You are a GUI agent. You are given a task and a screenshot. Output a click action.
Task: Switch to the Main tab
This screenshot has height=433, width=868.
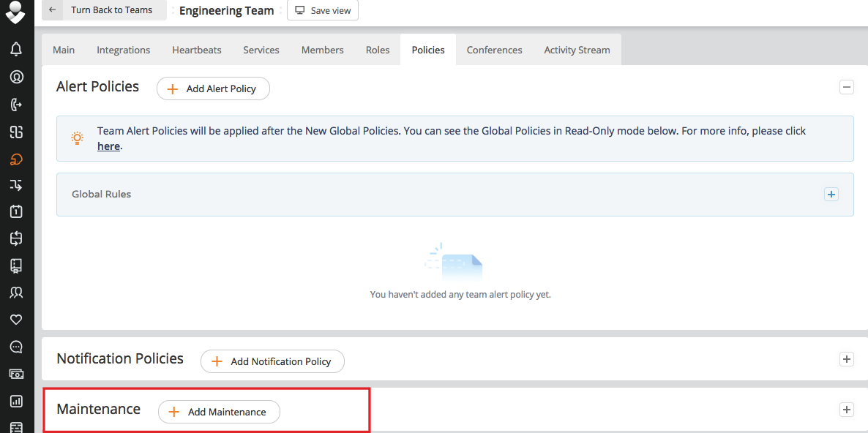[64, 50]
